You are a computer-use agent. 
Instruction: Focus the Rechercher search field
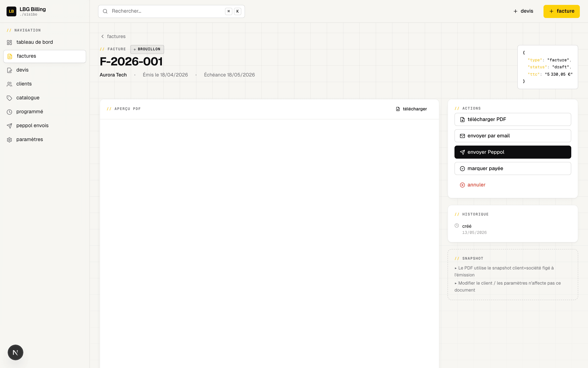[171, 11]
